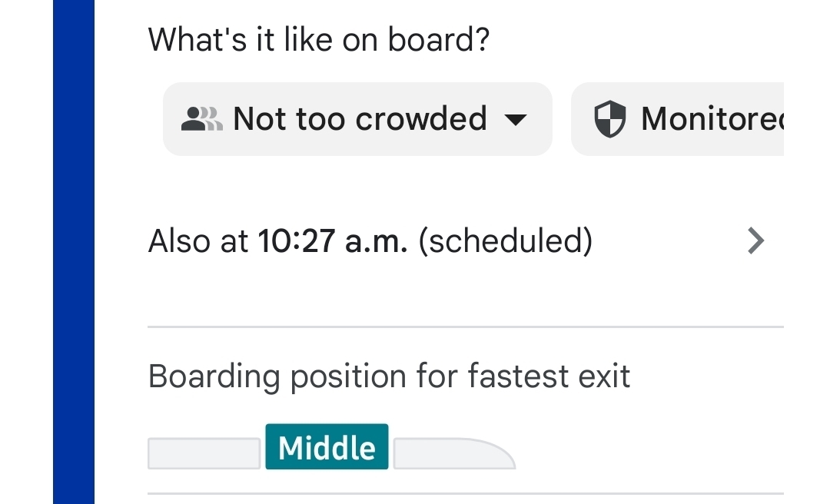Click the security shield icon
The width and height of the screenshot is (830, 504).
[x=610, y=119]
